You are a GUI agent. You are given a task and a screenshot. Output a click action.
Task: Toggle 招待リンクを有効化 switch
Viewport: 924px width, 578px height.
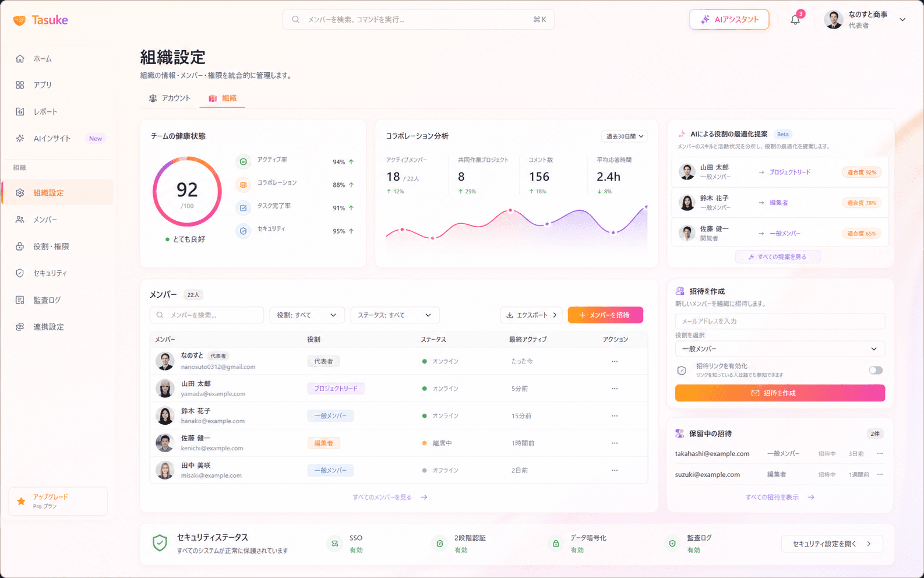tap(876, 371)
